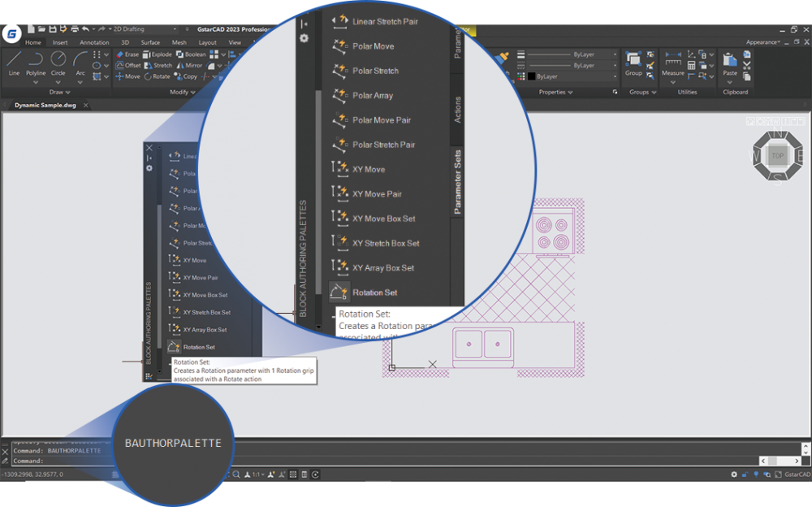812x507 pixels.
Task: Click the coordinates readout -1309.2998, 32.9577, 0
Action: click(x=32, y=474)
